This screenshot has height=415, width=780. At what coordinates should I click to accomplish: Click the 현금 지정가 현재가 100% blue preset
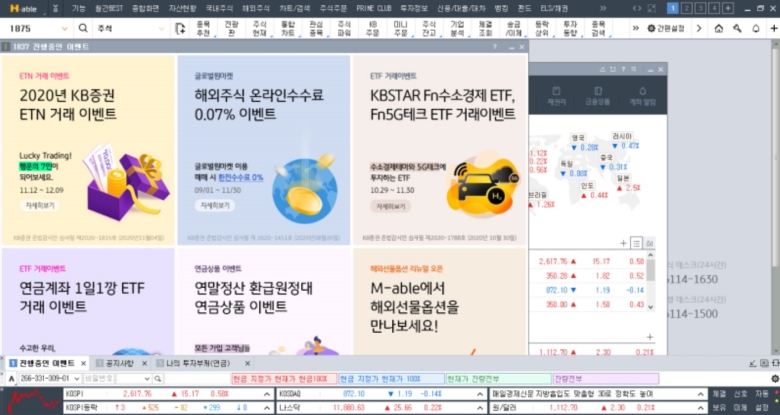click(391, 379)
